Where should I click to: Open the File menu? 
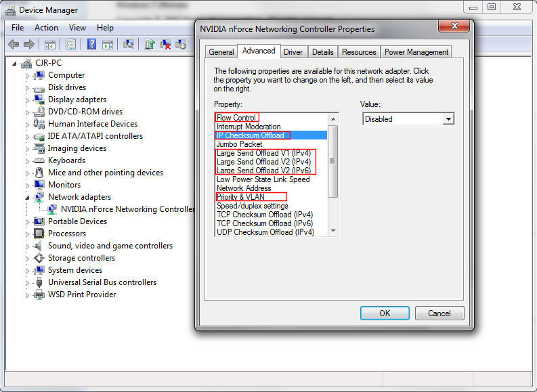click(18, 28)
